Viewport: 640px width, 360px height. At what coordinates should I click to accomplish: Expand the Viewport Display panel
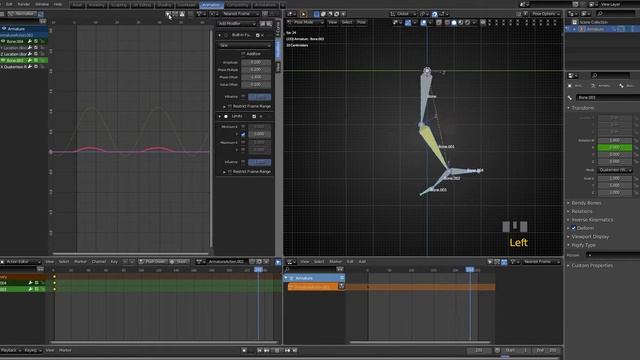[x=590, y=237]
